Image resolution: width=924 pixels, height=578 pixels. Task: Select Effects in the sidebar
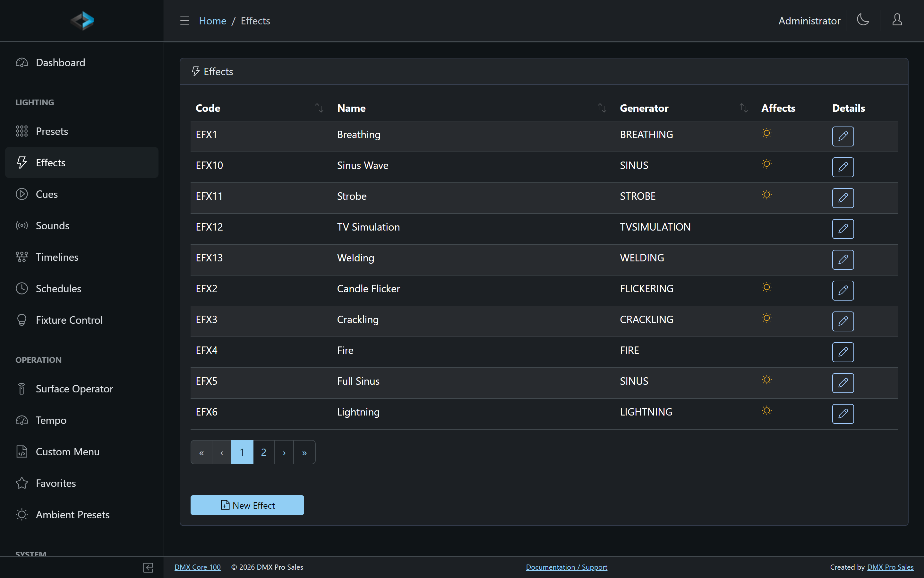[82, 163]
